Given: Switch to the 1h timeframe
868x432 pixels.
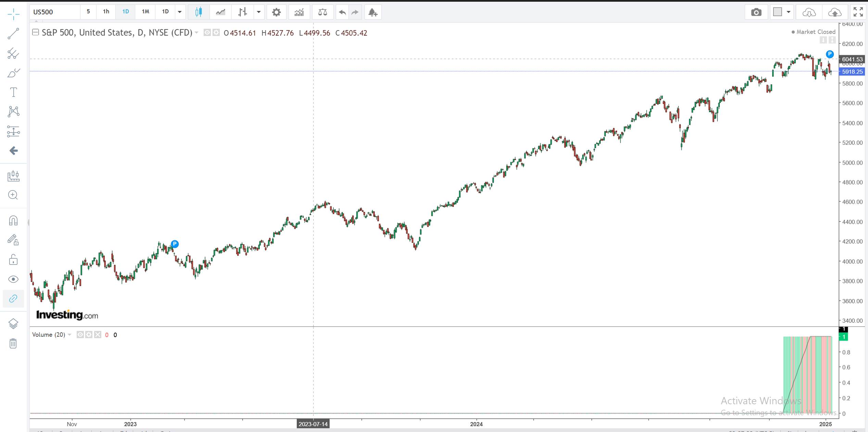Looking at the screenshot, I should (x=106, y=12).
